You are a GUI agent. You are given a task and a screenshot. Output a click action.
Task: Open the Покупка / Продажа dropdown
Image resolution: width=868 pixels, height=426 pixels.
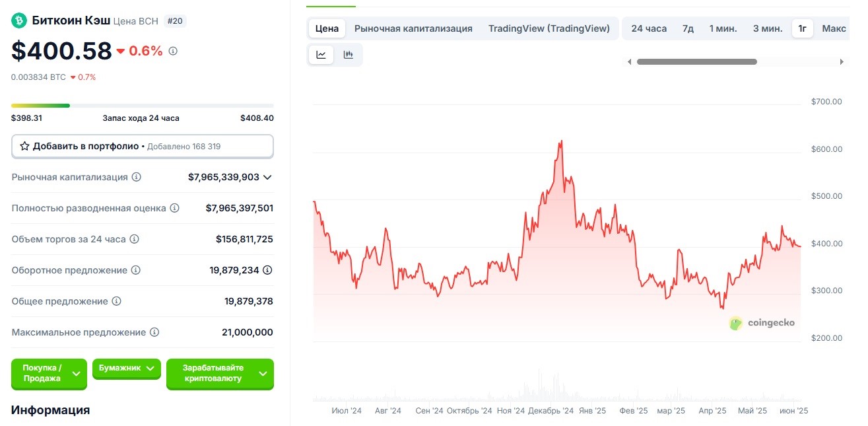pos(49,373)
